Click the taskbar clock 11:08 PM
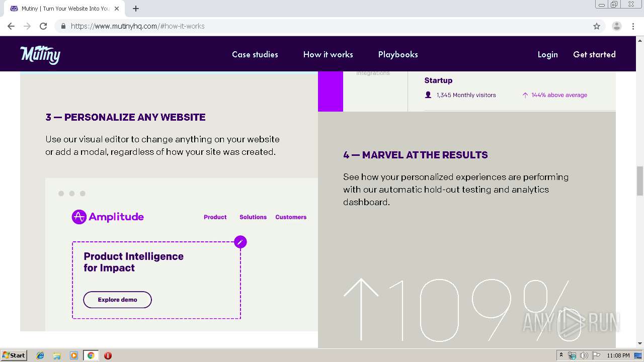The width and height of the screenshot is (644, 362). click(x=618, y=355)
